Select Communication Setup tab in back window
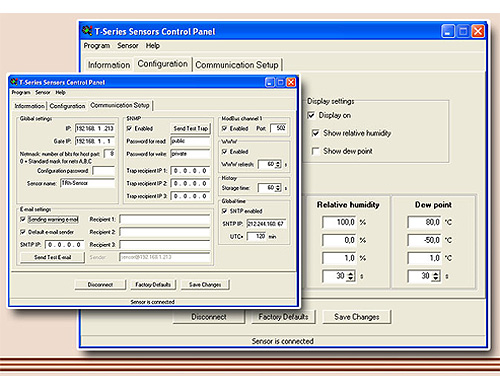The height and width of the screenshot is (392, 500). point(237,65)
